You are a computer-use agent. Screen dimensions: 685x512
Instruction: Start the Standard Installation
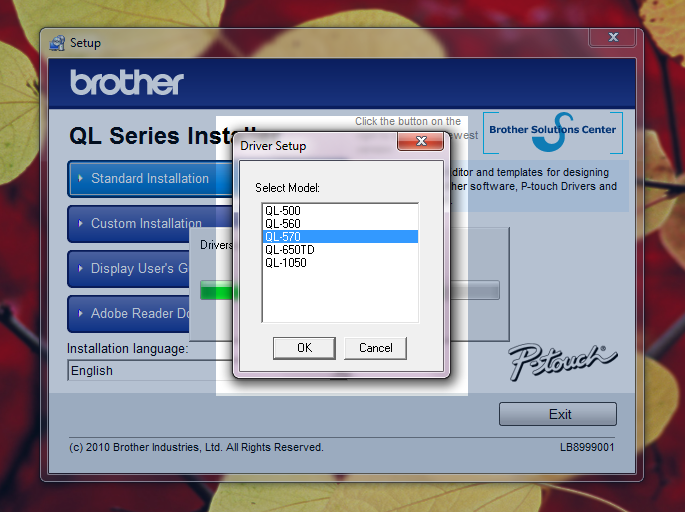click(150, 179)
